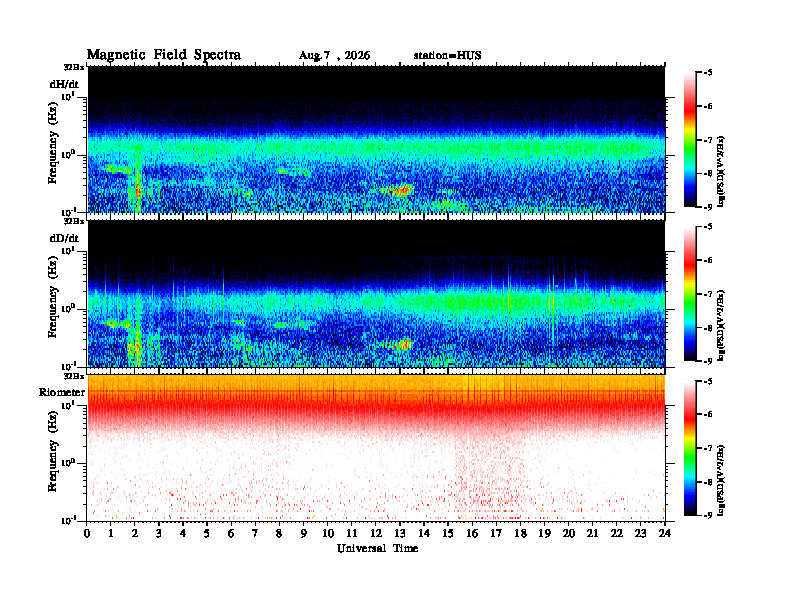Click hour "12" on the Universal Time axis
This screenshot has width=792, height=612.
pyautogui.click(x=376, y=533)
